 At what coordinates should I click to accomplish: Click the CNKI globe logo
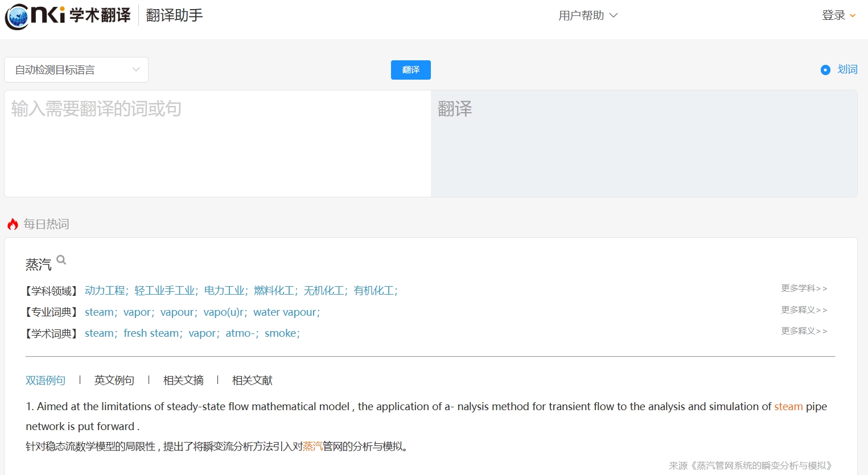(x=17, y=16)
